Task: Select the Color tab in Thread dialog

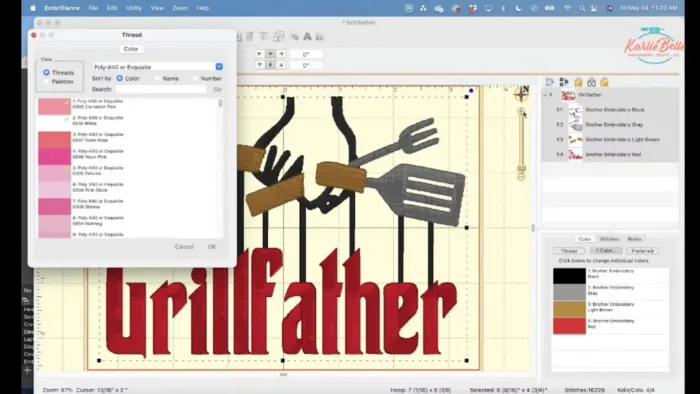Action: coord(131,49)
